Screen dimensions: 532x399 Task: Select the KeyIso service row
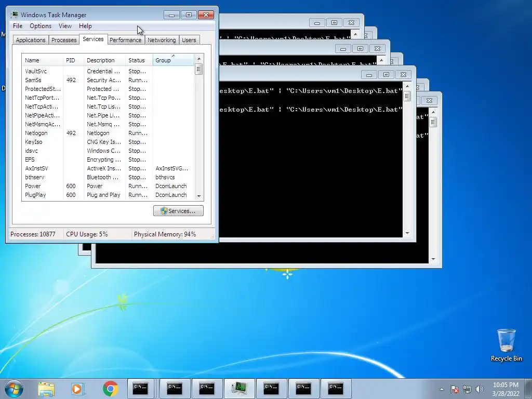(108, 142)
